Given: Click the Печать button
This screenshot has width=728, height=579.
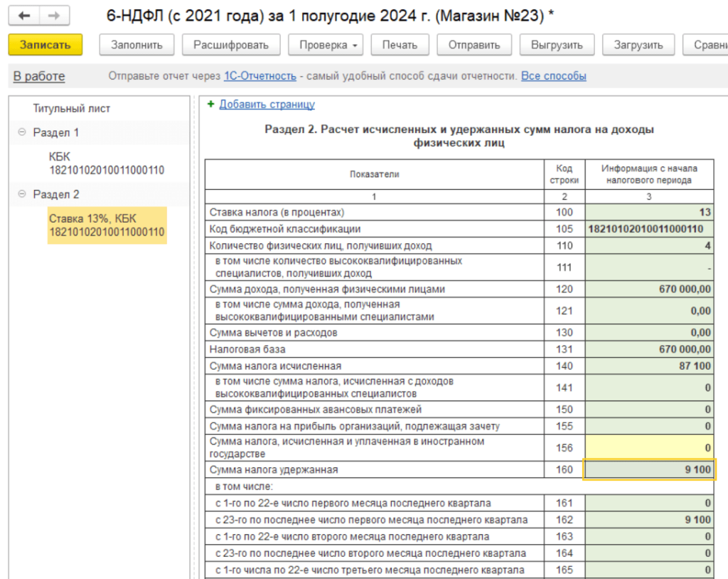Looking at the screenshot, I should click(400, 45).
